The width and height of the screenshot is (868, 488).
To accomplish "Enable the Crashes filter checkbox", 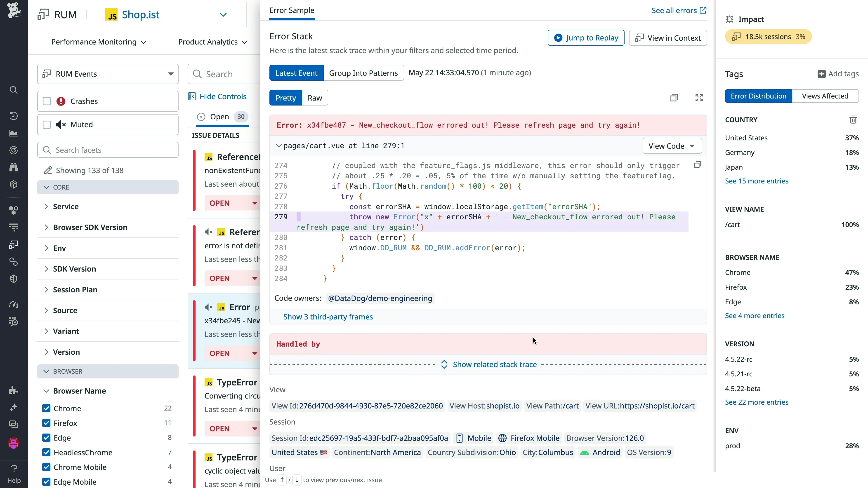I will tap(47, 101).
